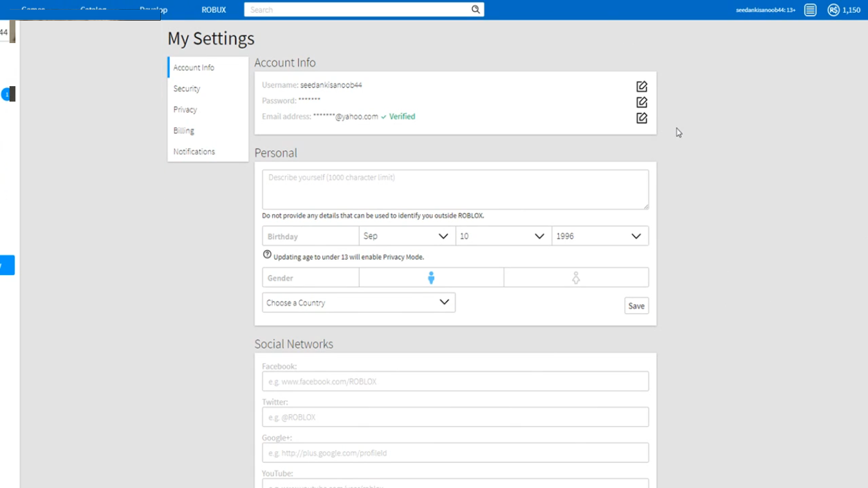The height and width of the screenshot is (488, 868).
Task: Click the Facebook profile input field
Action: pos(455,381)
